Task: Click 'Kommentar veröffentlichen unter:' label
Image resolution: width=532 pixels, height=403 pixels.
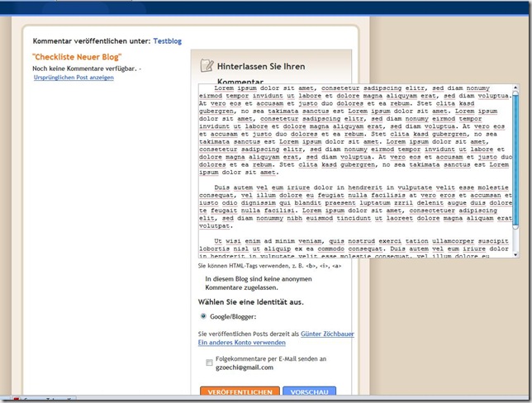Action: (92, 41)
